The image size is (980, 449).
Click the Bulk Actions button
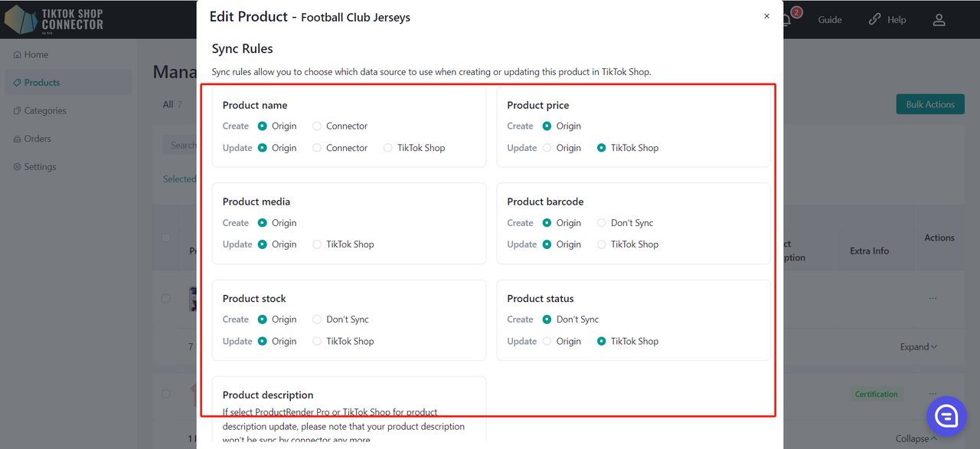[930, 104]
